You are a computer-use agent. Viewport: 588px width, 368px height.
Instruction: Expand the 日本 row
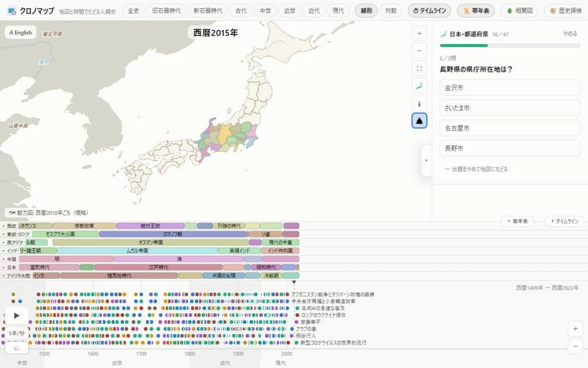coord(9,267)
